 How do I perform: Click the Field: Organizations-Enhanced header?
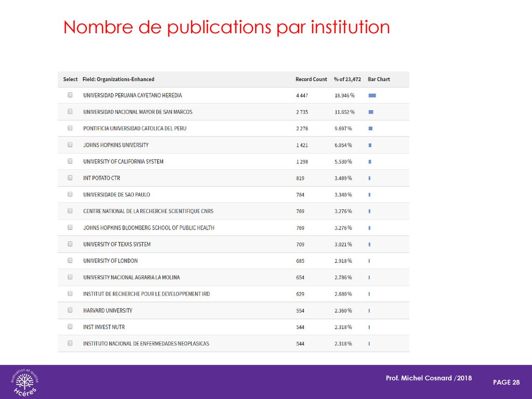click(118, 79)
